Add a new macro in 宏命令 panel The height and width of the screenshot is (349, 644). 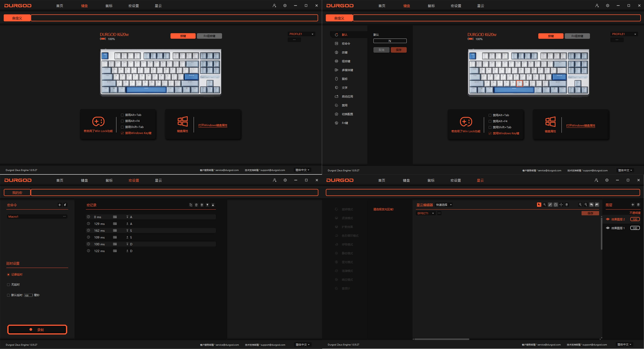coord(59,205)
